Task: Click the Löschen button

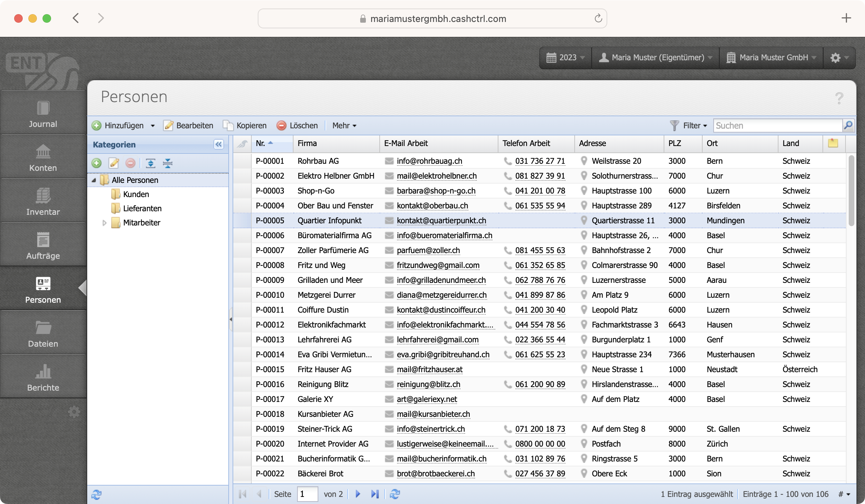Action: coord(297,125)
